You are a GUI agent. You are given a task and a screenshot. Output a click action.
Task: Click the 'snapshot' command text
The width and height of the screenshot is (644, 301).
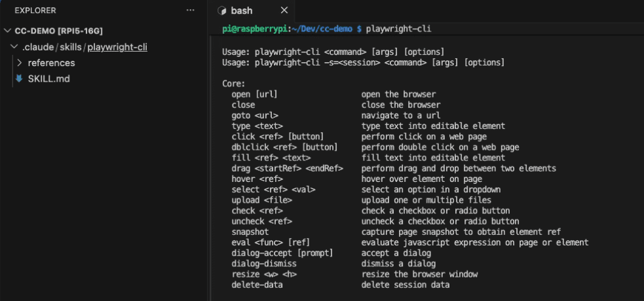click(x=250, y=232)
